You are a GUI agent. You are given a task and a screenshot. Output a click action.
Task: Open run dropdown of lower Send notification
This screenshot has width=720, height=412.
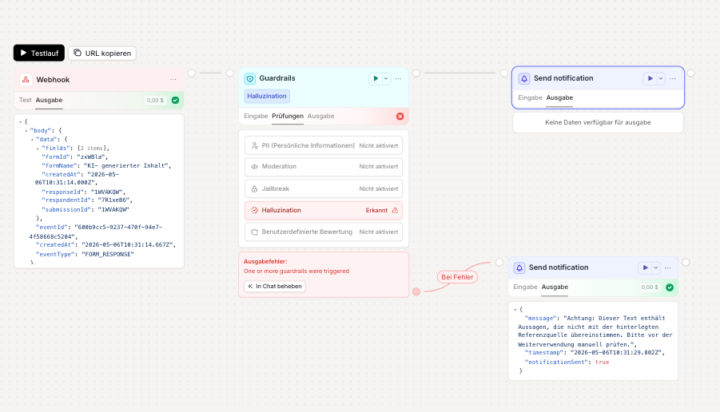[656, 268]
